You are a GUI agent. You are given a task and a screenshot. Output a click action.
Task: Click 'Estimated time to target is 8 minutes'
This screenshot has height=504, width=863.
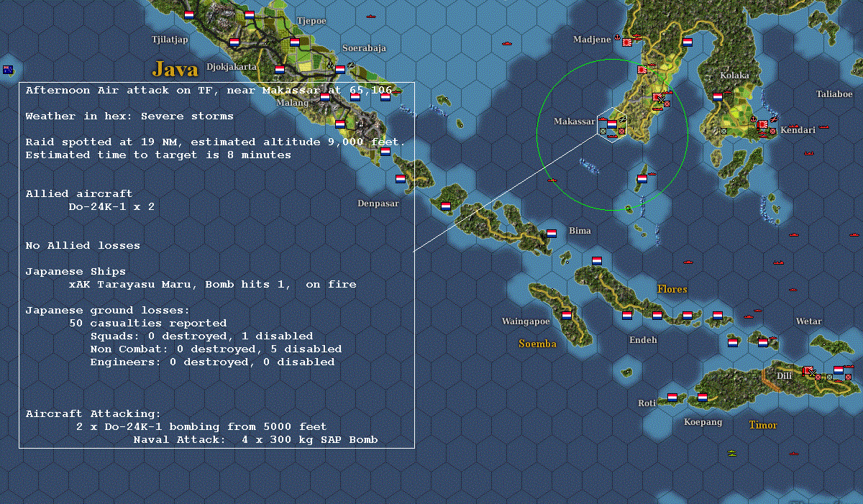coord(158,155)
